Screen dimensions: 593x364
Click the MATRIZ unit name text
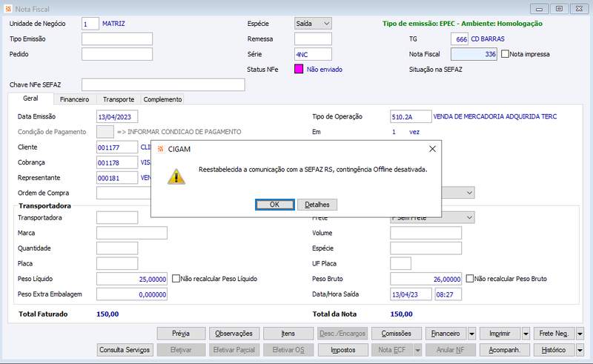[x=113, y=24]
